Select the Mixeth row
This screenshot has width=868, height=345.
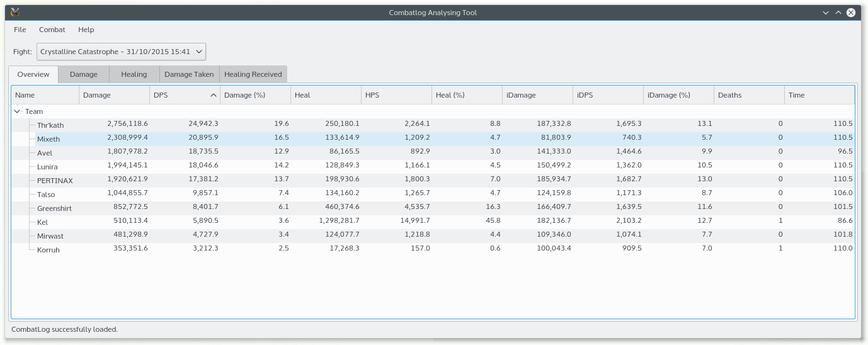coord(433,139)
